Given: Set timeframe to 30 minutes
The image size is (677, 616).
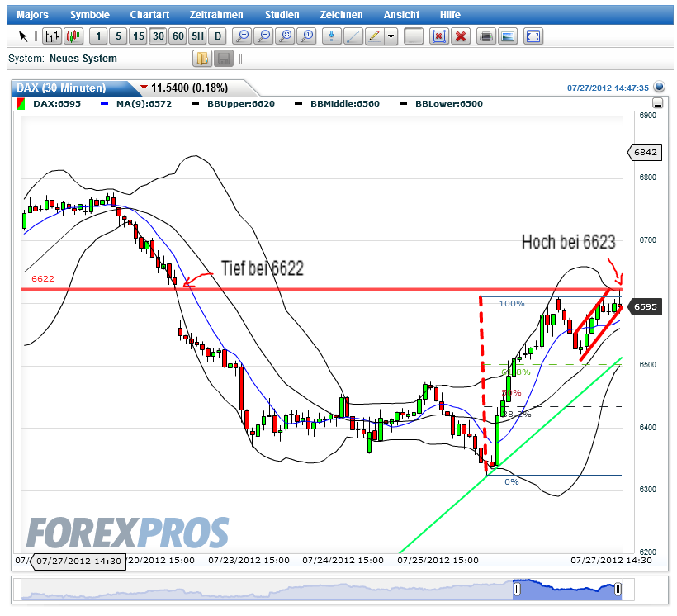Looking at the screenshot, I should [x=159, y=36].
